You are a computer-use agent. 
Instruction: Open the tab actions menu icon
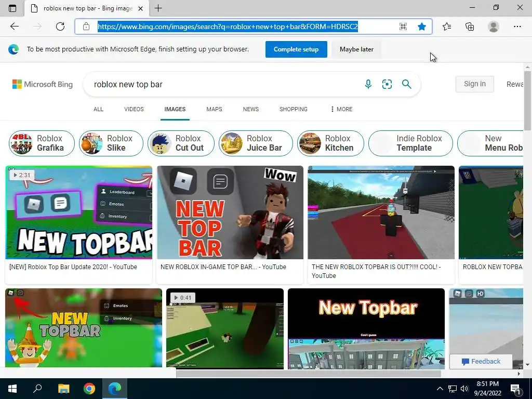click(x=12, y=8)
